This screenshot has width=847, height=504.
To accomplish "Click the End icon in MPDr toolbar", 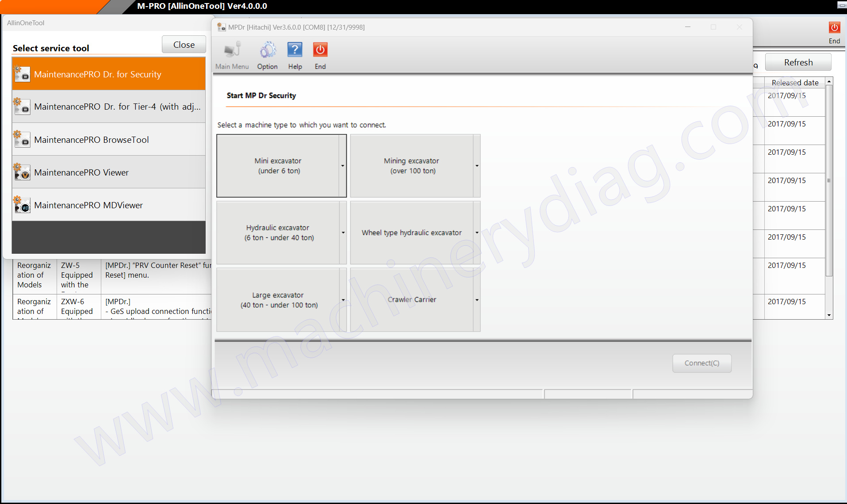I will (x=320, y=50).
